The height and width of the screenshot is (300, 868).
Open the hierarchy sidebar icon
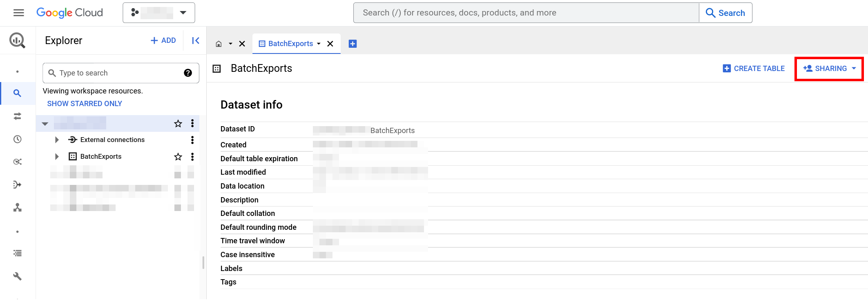tap(17, 207)
